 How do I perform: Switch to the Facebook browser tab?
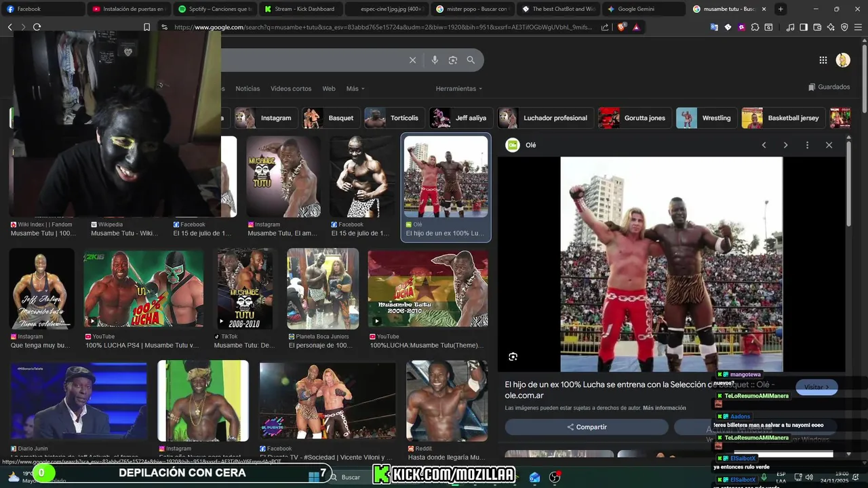coord(42,9)
